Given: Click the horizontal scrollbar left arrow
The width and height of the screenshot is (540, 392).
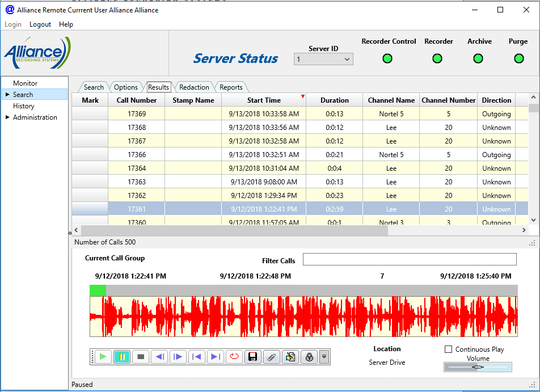Looking at the screenshot, I should (x=76, y=230).
